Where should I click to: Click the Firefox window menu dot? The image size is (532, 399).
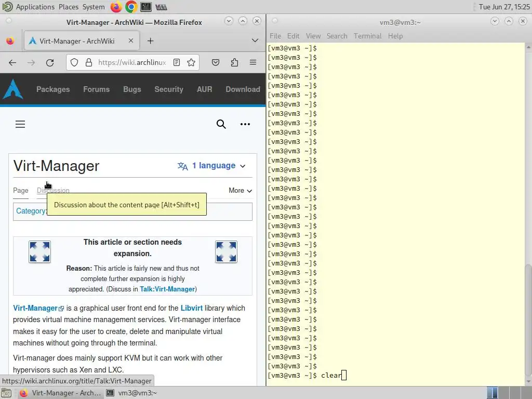(9, 21)
